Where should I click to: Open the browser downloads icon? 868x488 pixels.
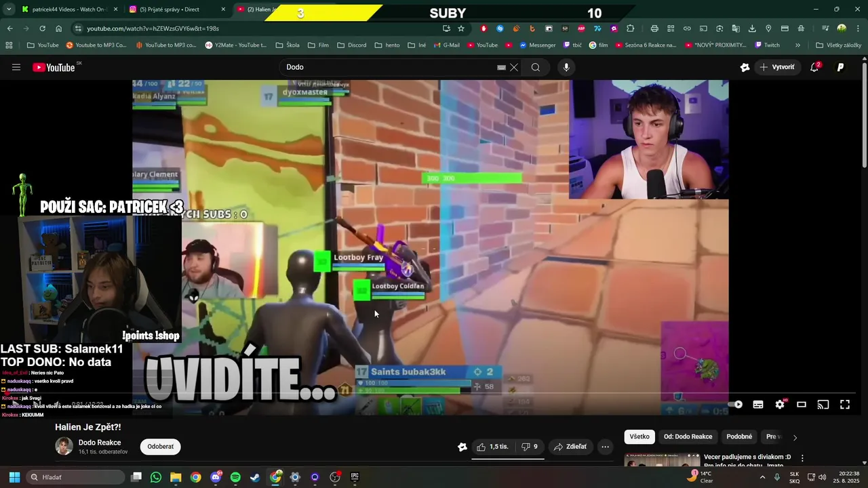click(752, 28)
